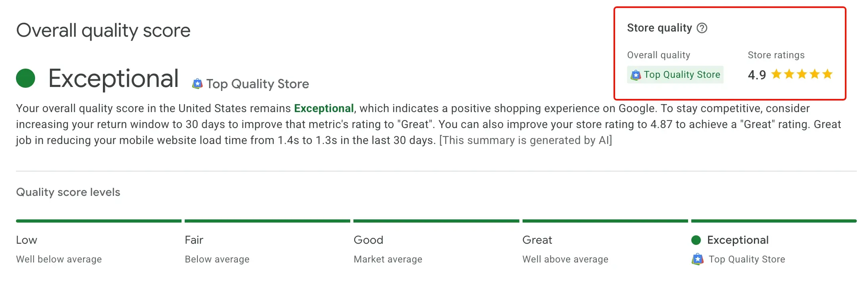Click the green dot next to Exceptional score level
Screen dimensions: 868x284
coord(696,240)
